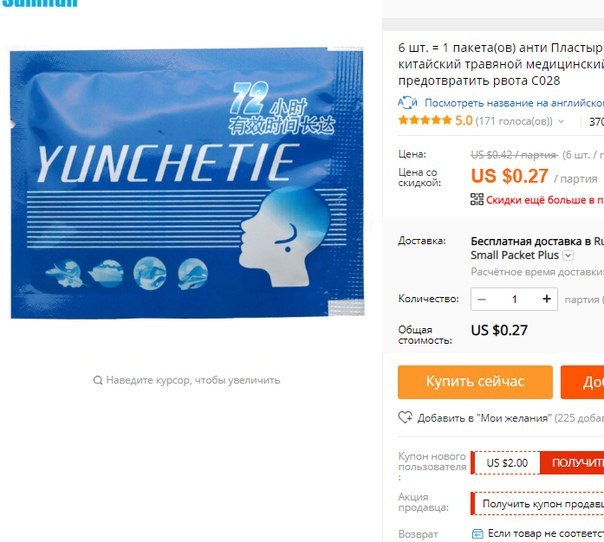This screenshot has width=604, height=542.
Task: Click the Купить сейчас button
Action: click(475, 382)
